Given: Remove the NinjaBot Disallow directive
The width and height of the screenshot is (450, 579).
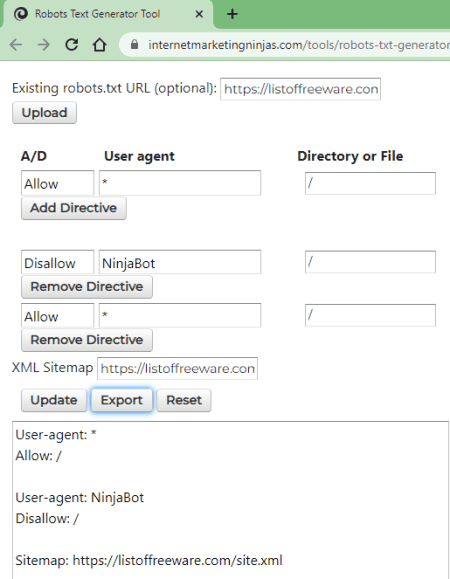Looking at the screenshot, I should [x=87, y=287].
